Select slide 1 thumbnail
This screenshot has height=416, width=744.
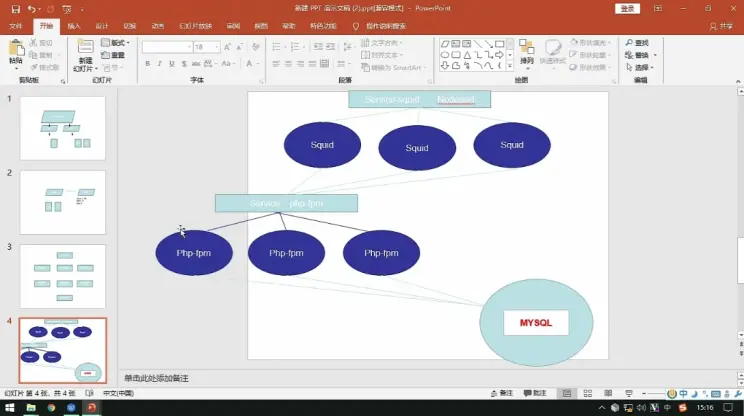click(x=63, y=128)
